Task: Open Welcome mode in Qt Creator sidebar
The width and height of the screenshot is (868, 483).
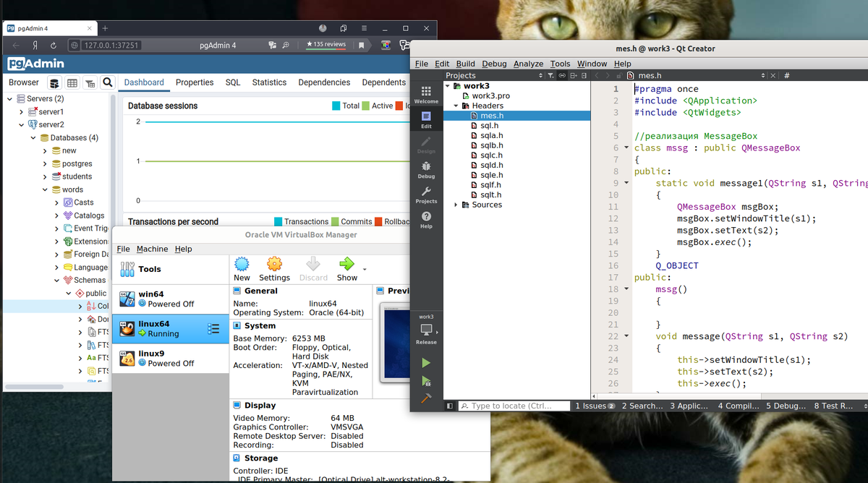Action: (x=426, y=95)
